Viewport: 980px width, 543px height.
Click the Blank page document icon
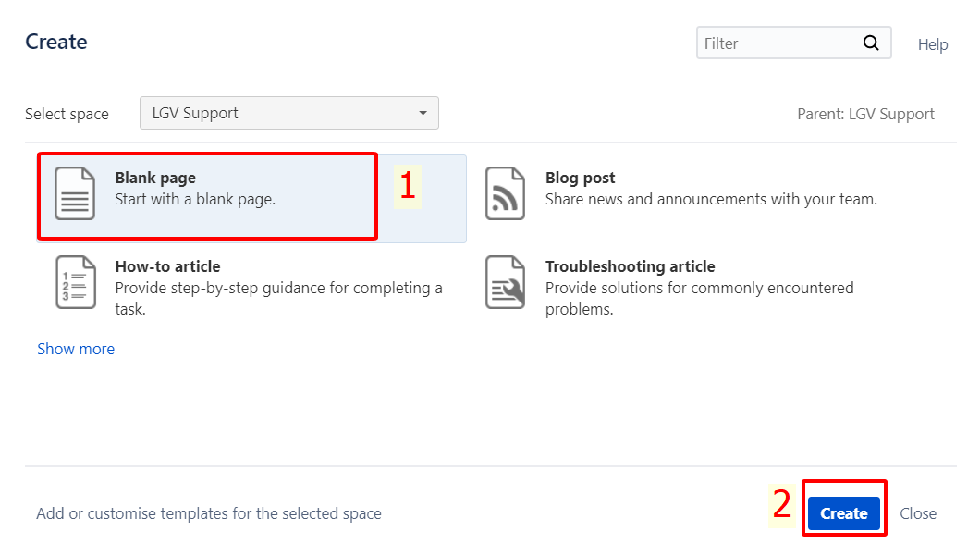pyautogui.click(x=75, y=193)
